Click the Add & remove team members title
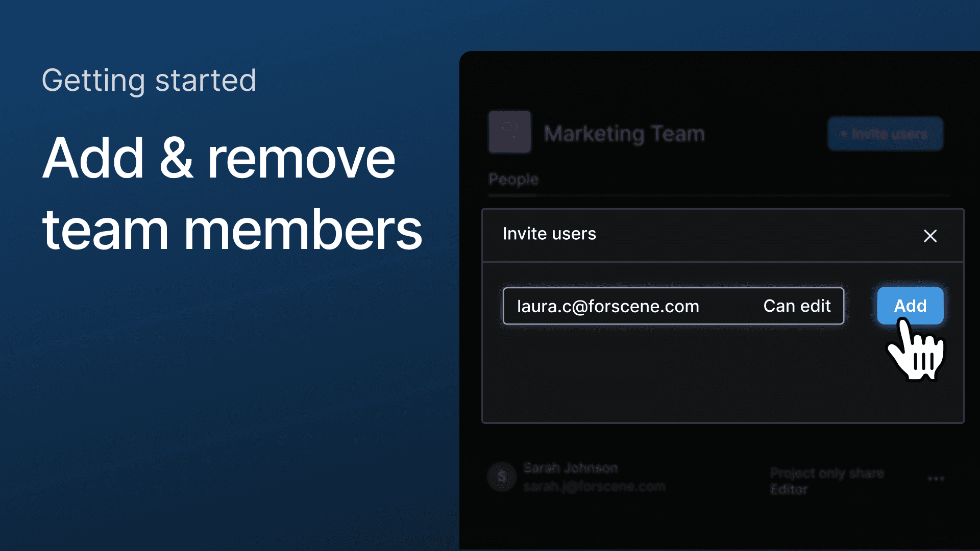The width and height of the screenshot is (980, 551). [x=232, y=193]
